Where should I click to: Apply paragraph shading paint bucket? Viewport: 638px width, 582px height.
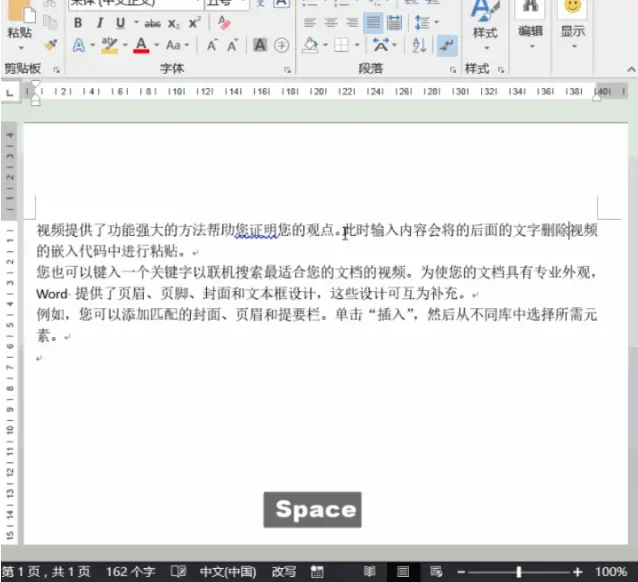(311, 45)
